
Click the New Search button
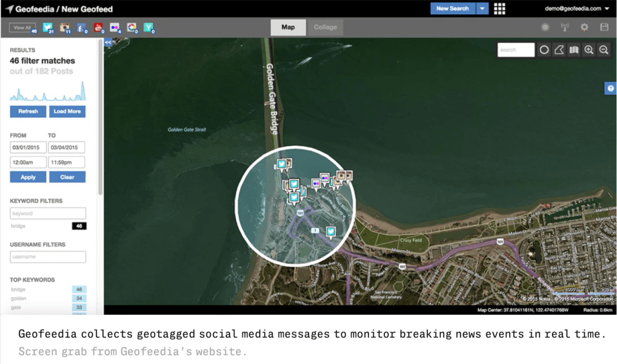(x=453, y=8)
